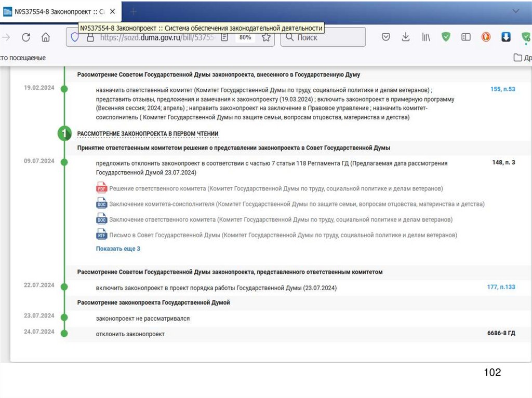Click into the Поиск search field
532x398 pixels.
323,37
